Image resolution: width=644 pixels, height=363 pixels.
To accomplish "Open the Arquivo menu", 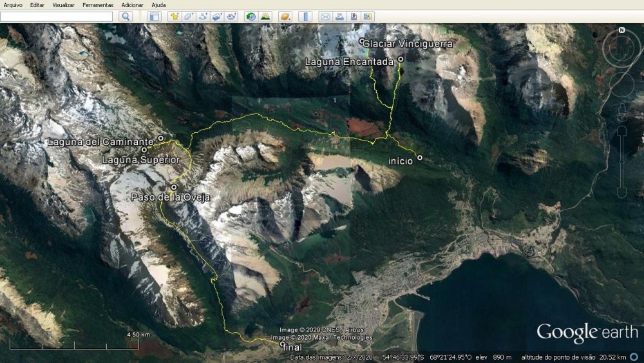I will 13,5.
